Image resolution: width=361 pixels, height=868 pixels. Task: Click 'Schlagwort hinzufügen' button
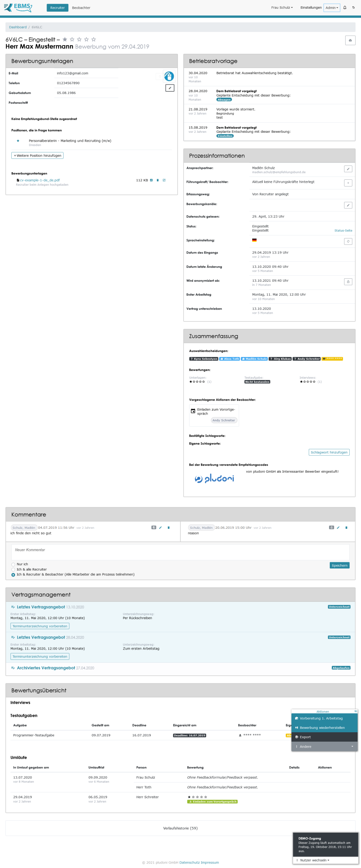329,452
